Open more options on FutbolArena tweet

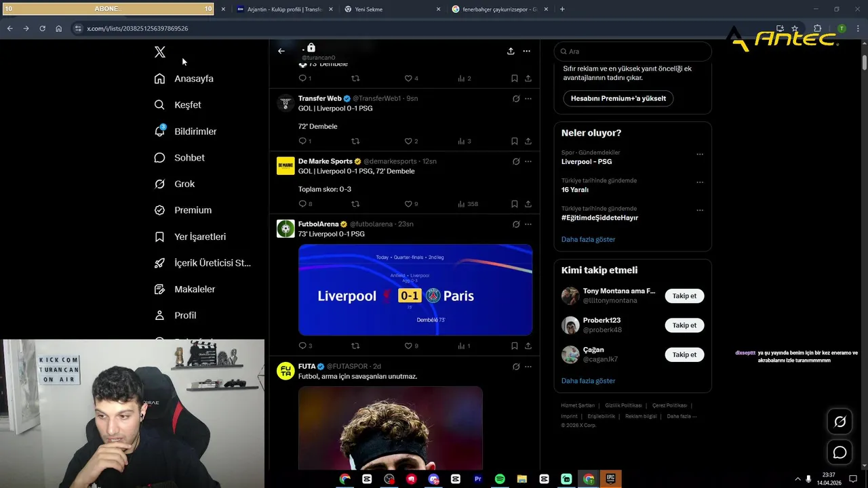[x=528, y=224]
